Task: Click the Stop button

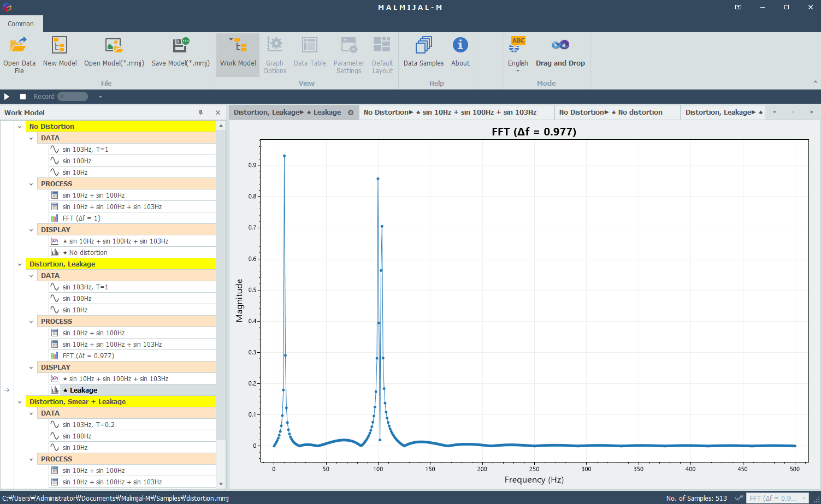Action: [x=23, y=97]
